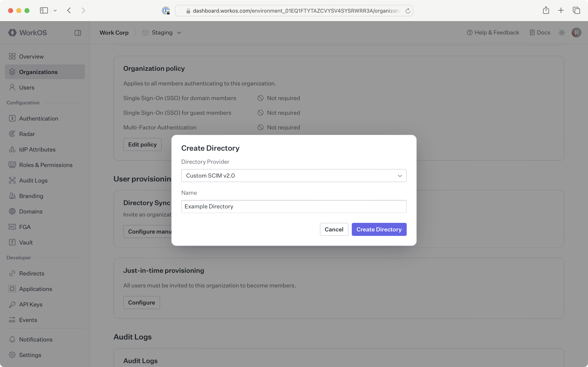Open Audit Logs via its sidebar icon

pos(12,180)
